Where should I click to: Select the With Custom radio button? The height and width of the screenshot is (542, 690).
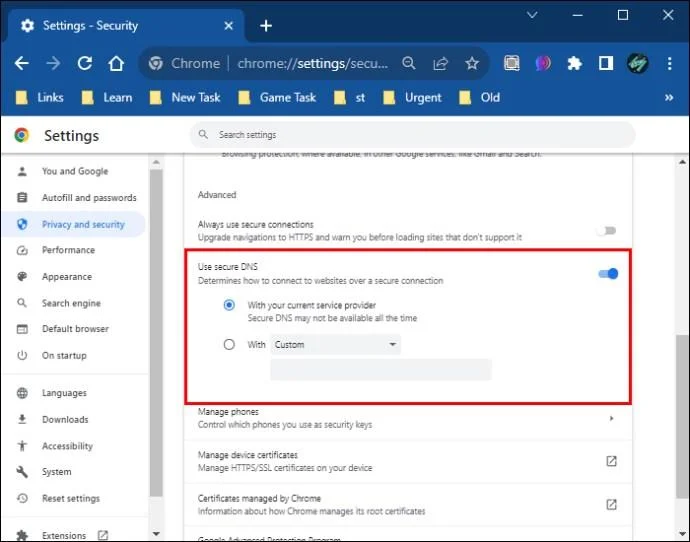229,344
